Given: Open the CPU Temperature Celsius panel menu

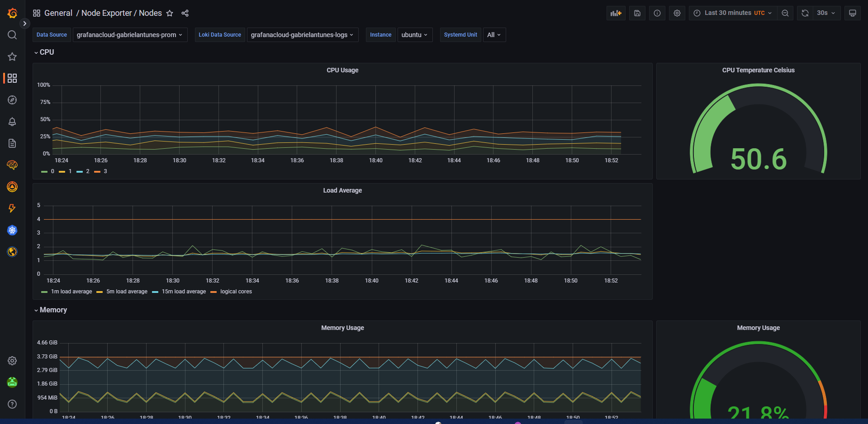Looking at the screenshot, I should 758,70.
